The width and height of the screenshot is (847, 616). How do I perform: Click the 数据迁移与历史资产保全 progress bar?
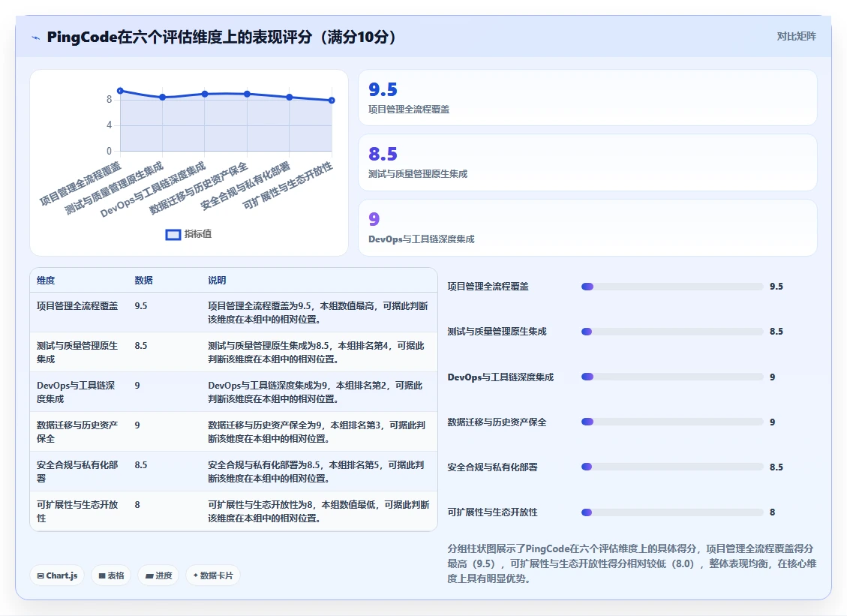click(672, 422)
